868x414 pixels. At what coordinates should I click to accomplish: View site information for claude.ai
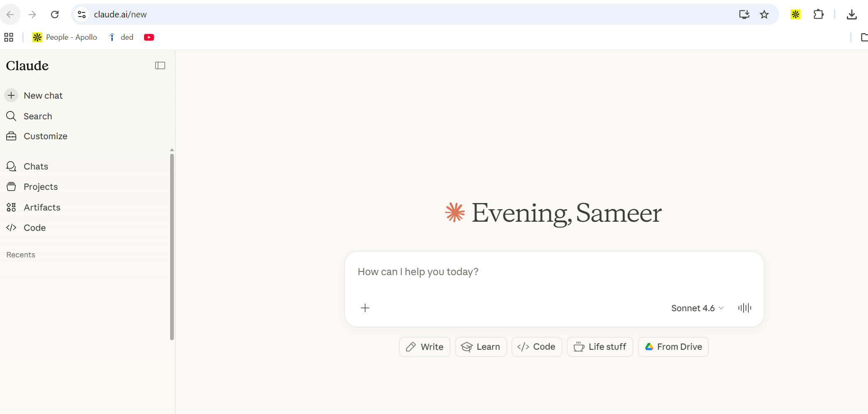click(82, 15)
